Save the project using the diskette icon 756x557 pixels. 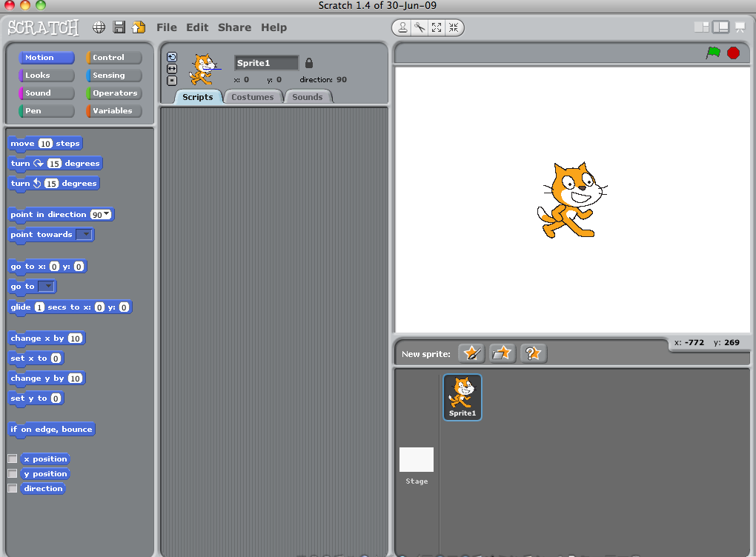(x=119, y=27)
